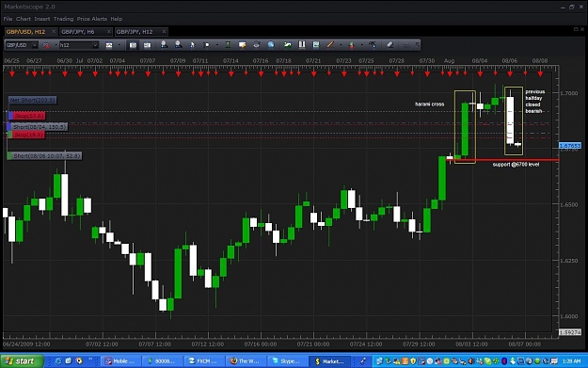Image resolution: width=588 pixels, height=368 pixels.
Task: Click the picture icon after the bars icon
Action: [316, 45]
